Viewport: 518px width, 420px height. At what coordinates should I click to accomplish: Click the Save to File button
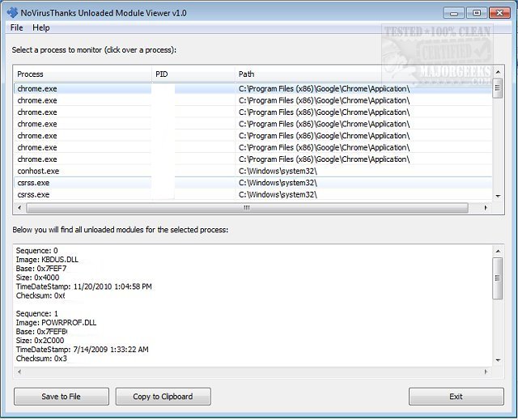pos(62,397)
